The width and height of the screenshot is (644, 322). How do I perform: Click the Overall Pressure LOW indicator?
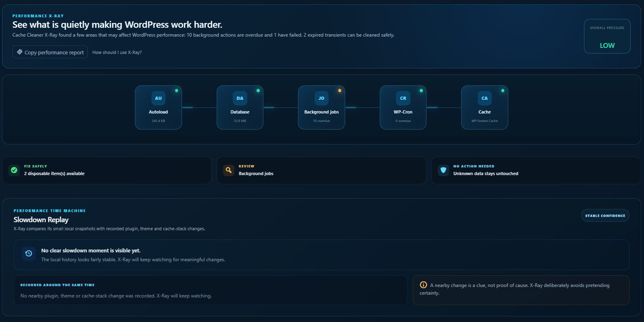607,36
